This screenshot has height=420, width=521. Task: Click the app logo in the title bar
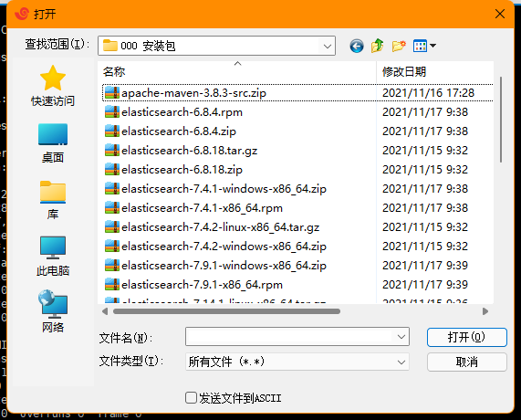pos(22,14)
